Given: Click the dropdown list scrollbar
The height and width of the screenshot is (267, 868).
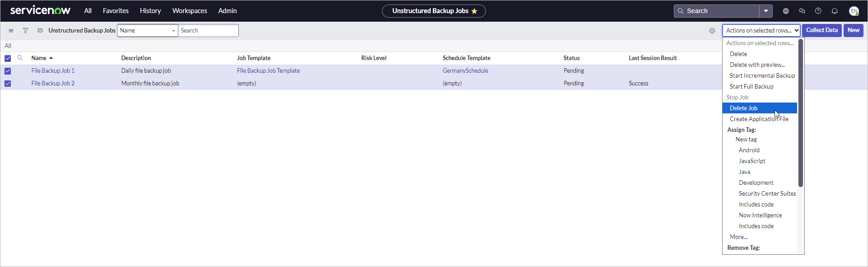Looking at the screenshot, I should pyautogui.click(x=801, y=113).
